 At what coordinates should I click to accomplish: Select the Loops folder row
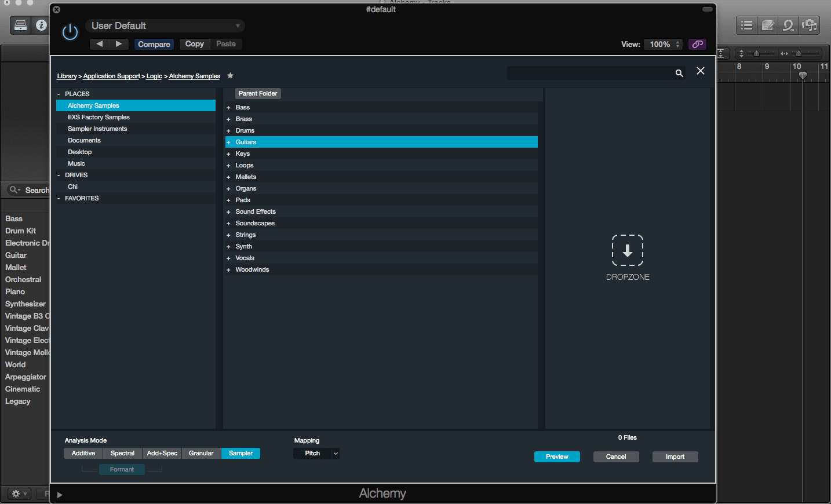(x=381, y=165)
